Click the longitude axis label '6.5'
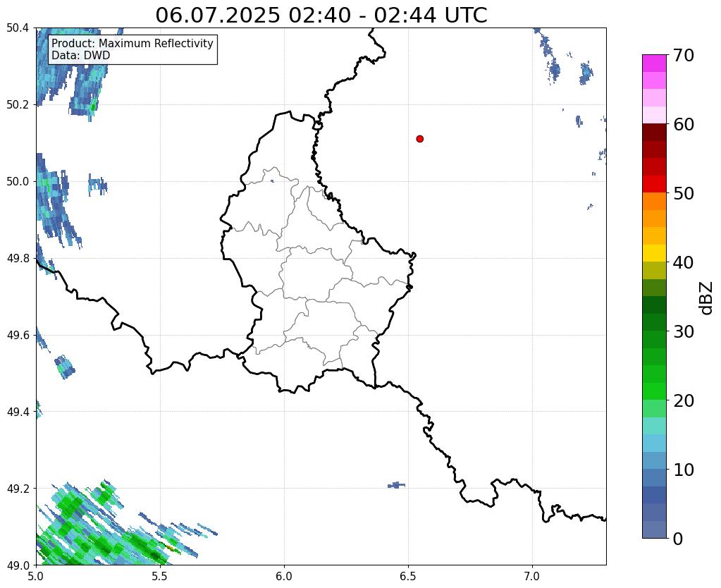 [408, 577]
